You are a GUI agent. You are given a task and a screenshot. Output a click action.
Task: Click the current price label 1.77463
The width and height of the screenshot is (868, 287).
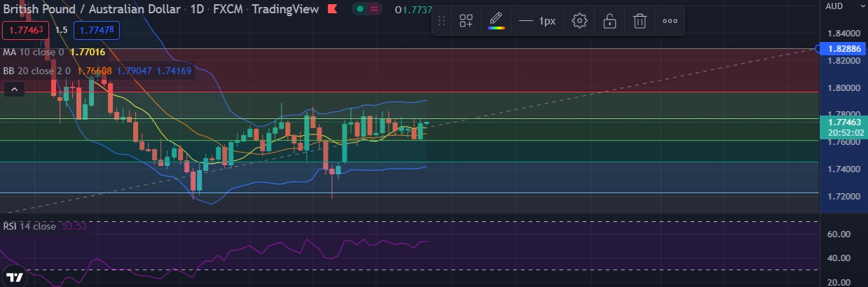point(844,122)
